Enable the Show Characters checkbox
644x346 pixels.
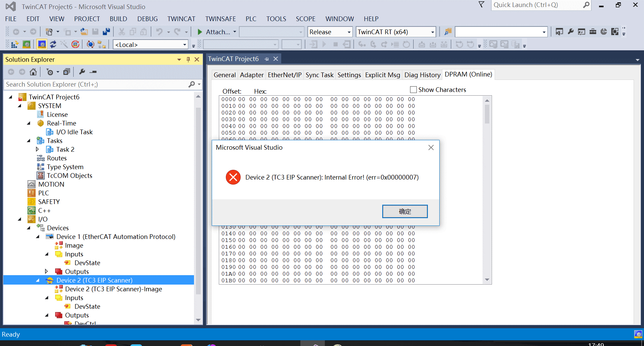413,90
